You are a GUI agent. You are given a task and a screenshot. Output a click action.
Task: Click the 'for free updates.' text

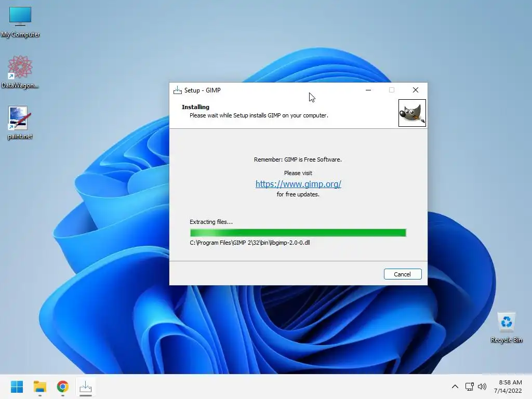pyautogui.click(x=298, y=194)
